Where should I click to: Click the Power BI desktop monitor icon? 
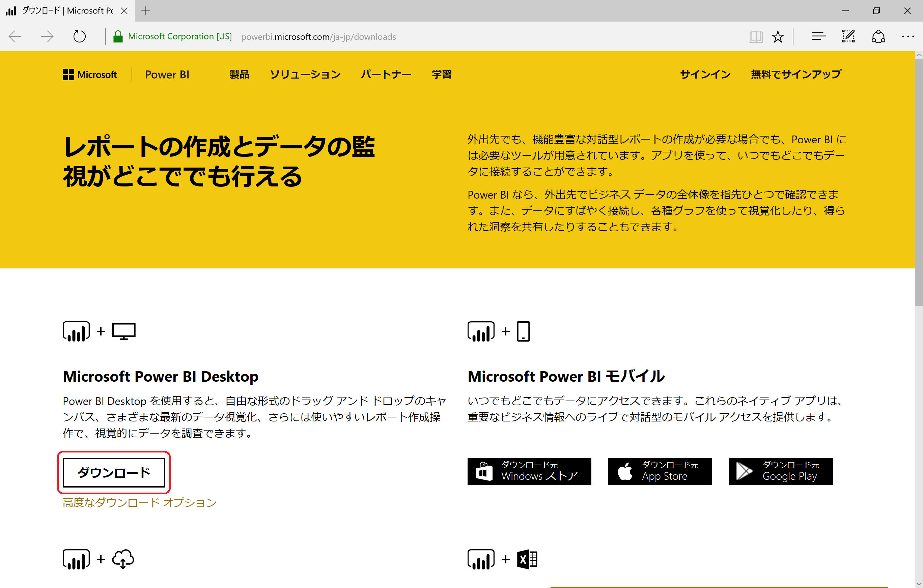point(123,332)
